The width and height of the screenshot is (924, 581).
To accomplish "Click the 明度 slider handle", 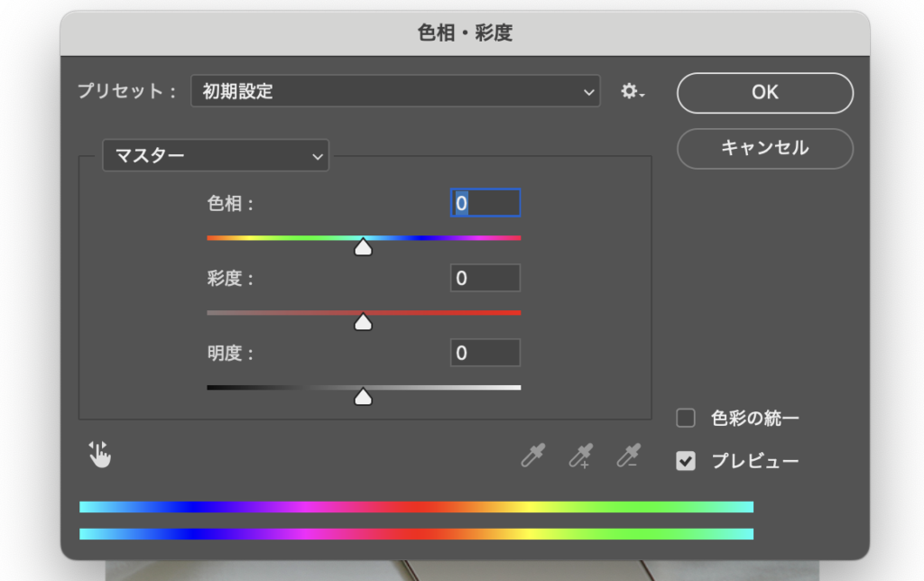I will click(x=363, y=397).
